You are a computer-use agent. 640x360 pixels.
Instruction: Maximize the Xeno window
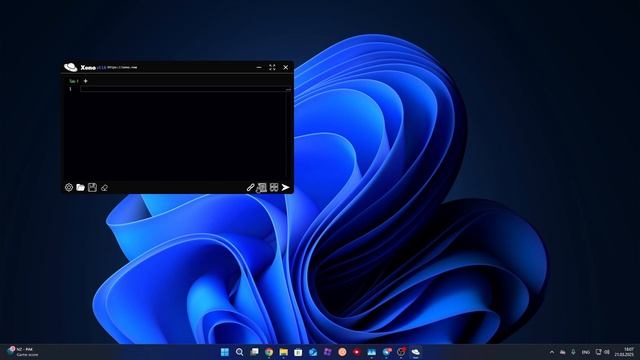coord(272,67)
